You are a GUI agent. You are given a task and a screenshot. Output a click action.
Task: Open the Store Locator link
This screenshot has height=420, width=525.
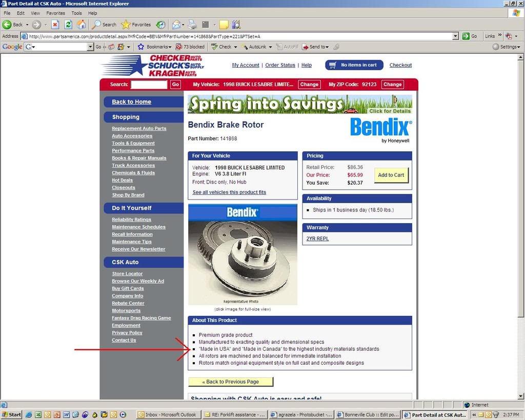pyautogui.click(x=127, y=274)
